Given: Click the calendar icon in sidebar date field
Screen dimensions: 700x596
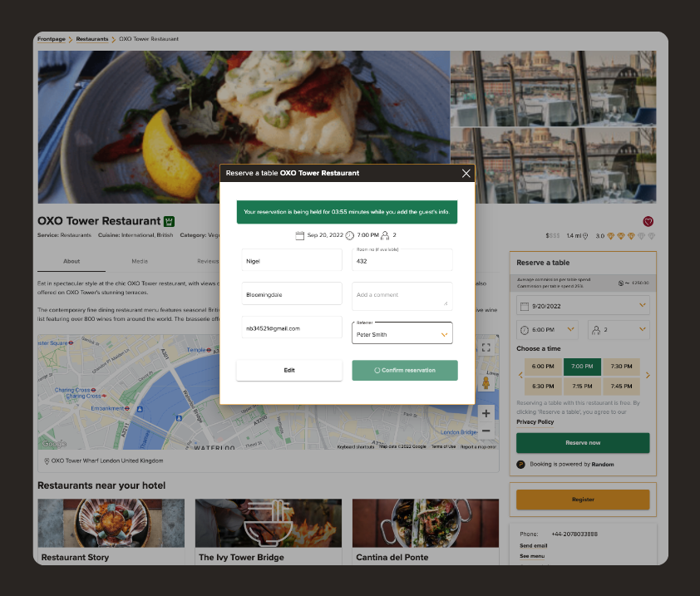Looking at the screenshot, I should coord(525,306).
